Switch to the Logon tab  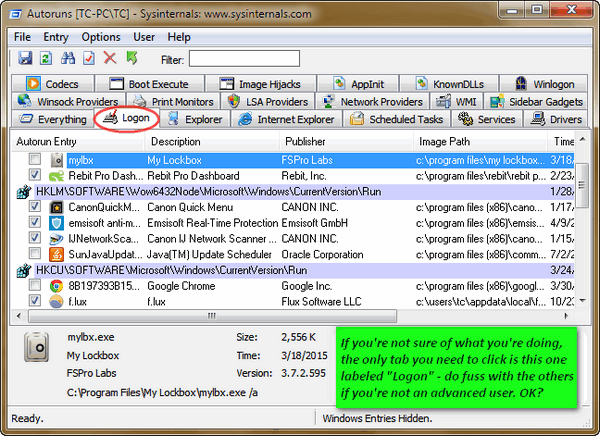pyautogui.click(x=127, y=118)
